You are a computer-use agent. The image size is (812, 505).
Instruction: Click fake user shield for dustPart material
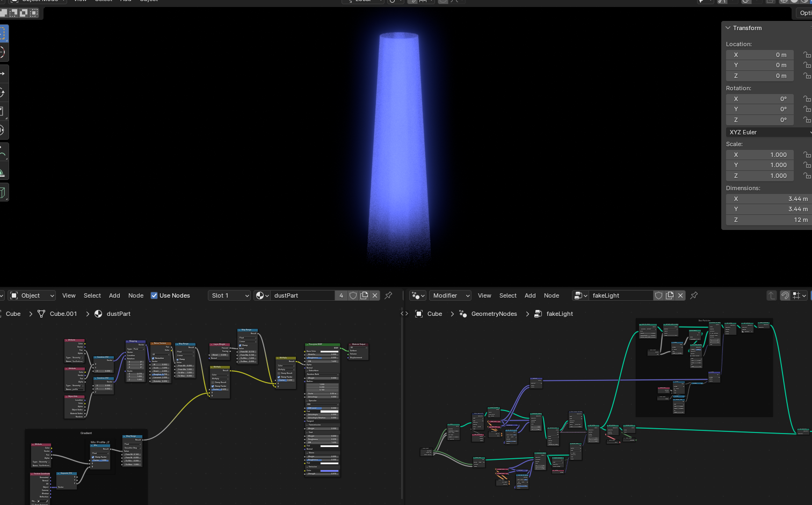[x=353, y=295]
